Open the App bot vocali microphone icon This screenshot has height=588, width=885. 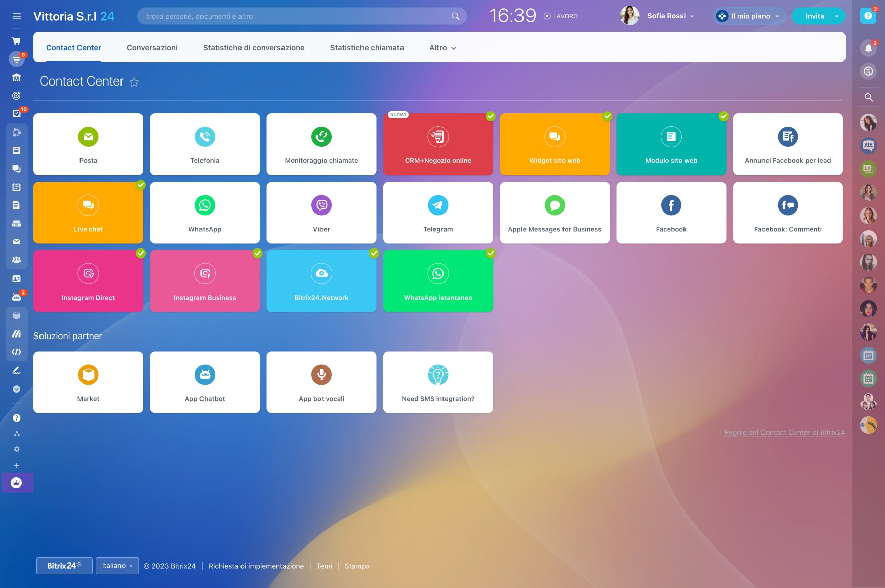pos(321,375)
